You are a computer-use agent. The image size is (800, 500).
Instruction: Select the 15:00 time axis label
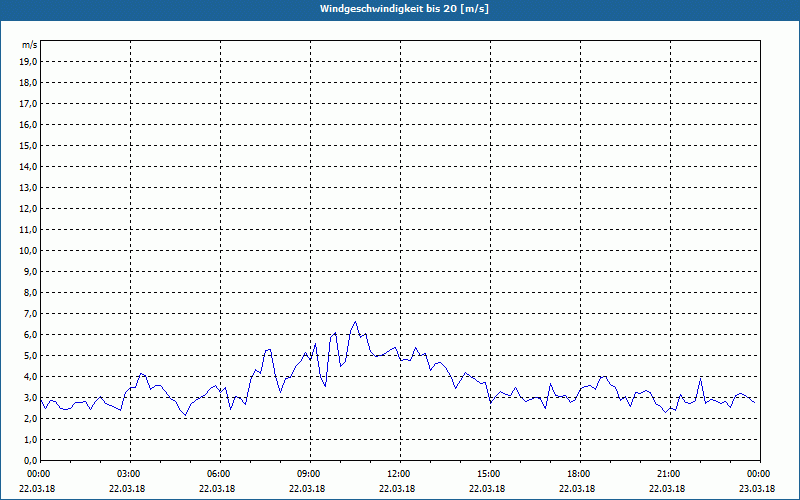(488, 474)
